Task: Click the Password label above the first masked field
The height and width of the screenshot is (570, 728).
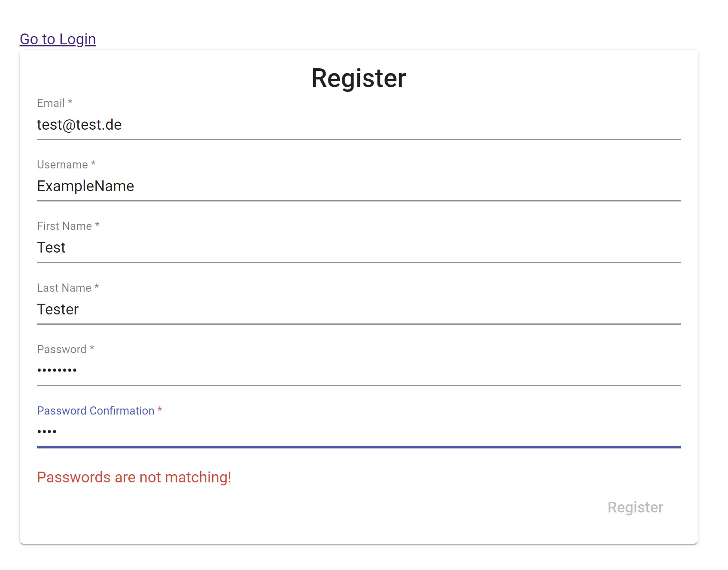Action: [x=62, y=349]
